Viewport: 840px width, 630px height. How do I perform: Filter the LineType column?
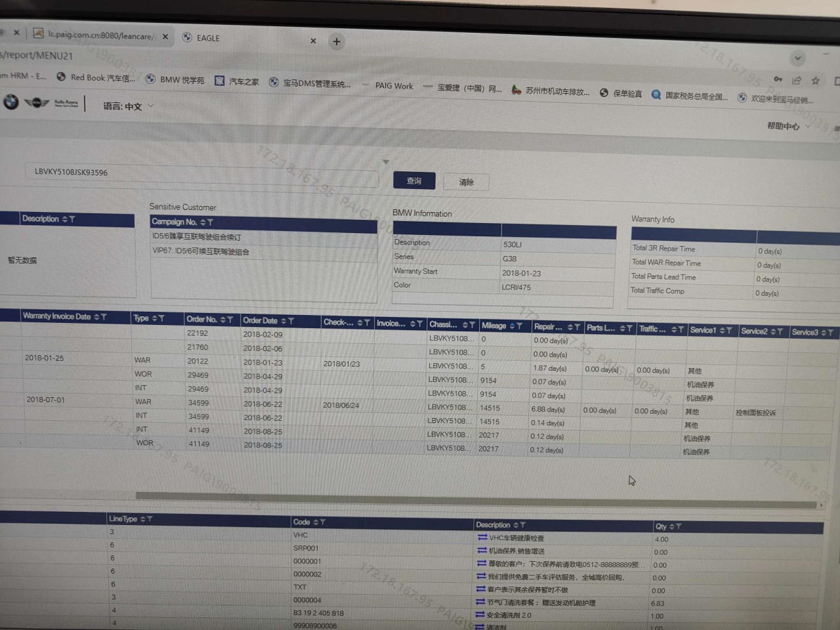pos(150,519)
